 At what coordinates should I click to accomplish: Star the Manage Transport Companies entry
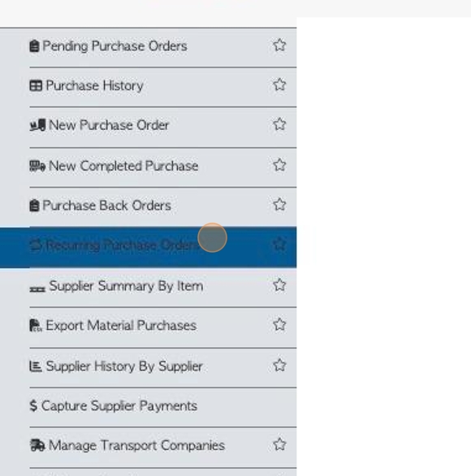pos(279,445)
